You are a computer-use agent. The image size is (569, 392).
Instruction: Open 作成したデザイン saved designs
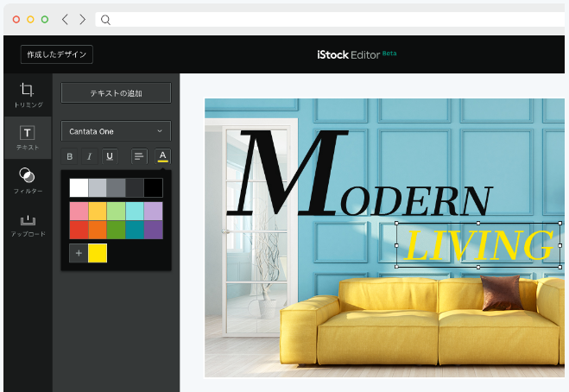click(x=57, y=54)
